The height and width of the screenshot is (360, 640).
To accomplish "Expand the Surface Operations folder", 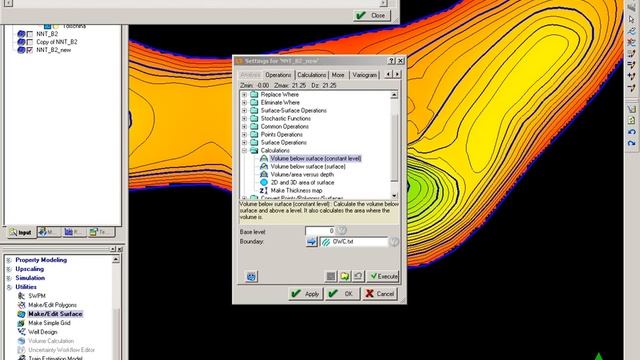I will [x=244, y=142].
